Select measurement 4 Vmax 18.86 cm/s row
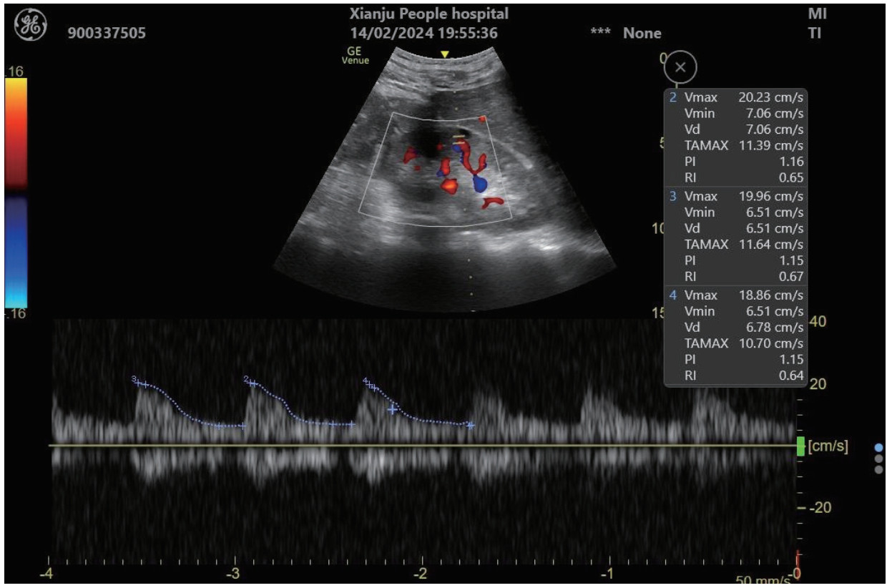The image size is (892, 588). (x=736, y=295)
